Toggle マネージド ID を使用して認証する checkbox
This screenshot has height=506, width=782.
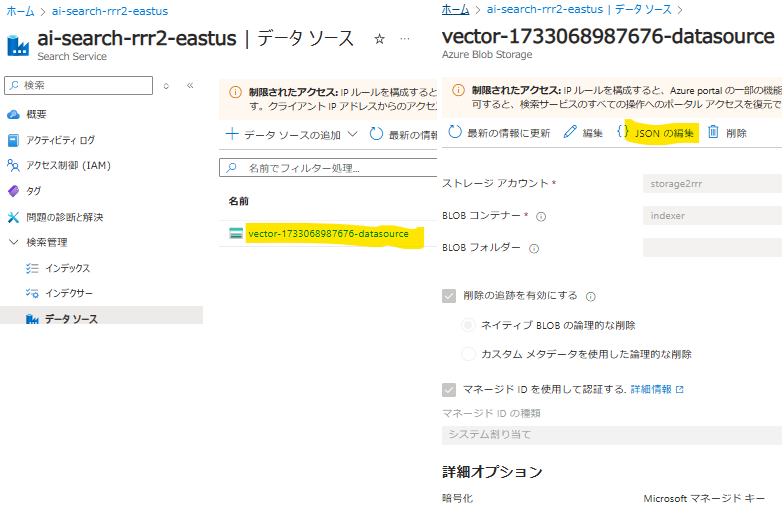tap(449, 389)
